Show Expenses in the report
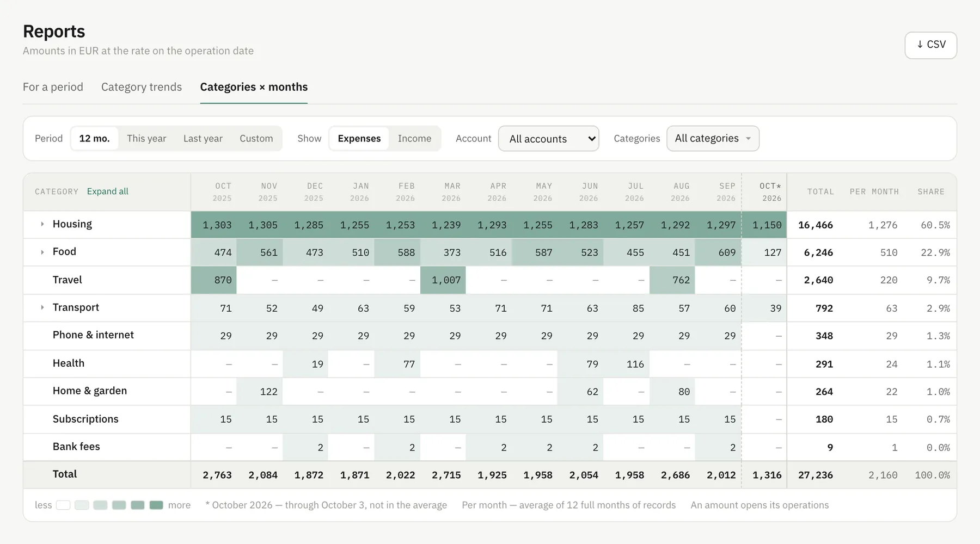980x544 pixels. tap(359, 138)
